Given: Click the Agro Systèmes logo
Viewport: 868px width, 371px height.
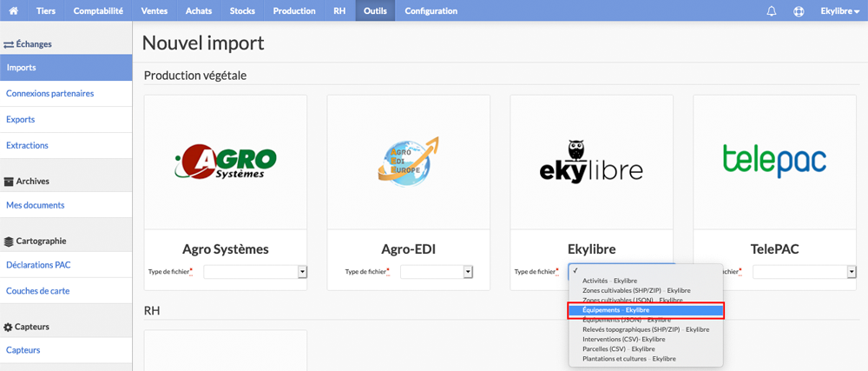Looking at the screenshot, I should [x=225, y=162].
